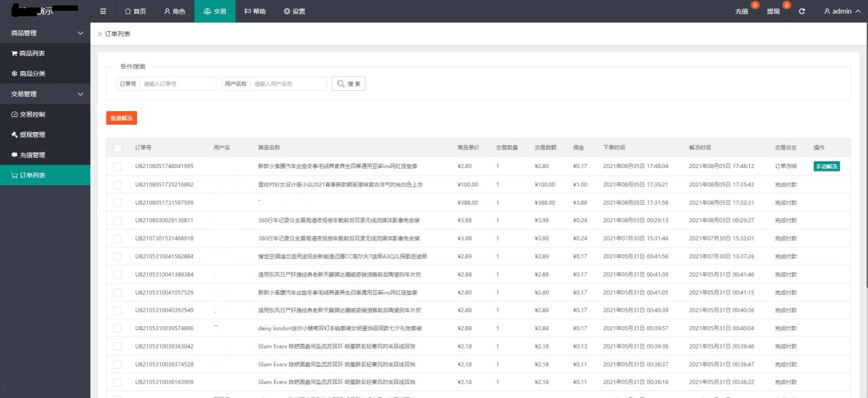The height and width of the screenshot is (398, 868).
Task: Click the gear icon of the 设置 tab
Action: [x=287, y=12]
